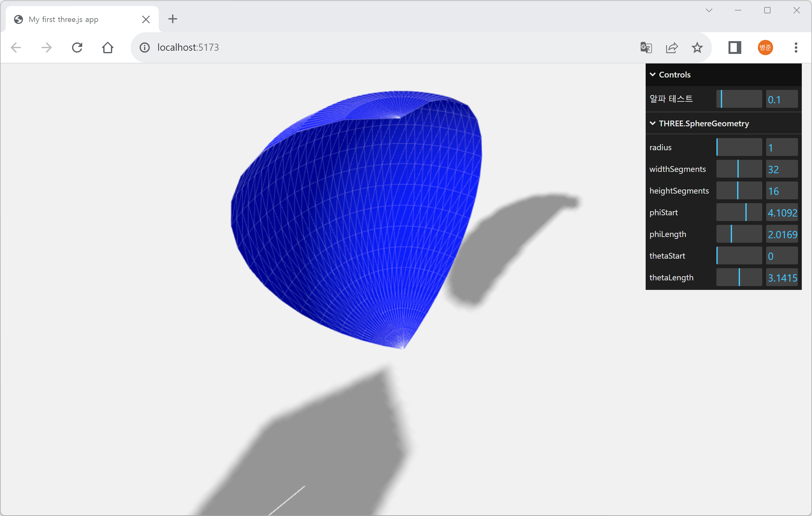Click the back navigation arrow
The image size is (812, 516).
(16, 48)
